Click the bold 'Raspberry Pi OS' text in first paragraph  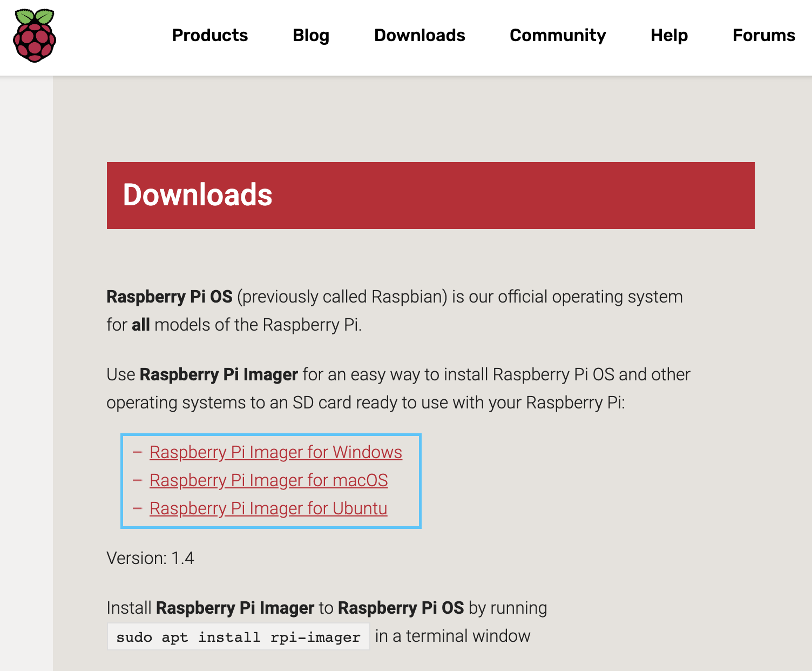[170, 297]
